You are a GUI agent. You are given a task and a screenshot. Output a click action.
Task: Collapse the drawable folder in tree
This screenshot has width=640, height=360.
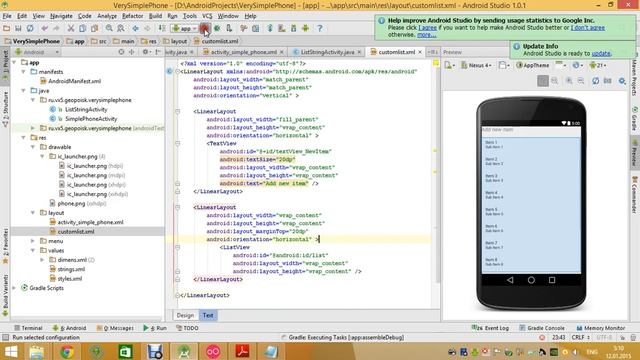[x=33, y=147]
